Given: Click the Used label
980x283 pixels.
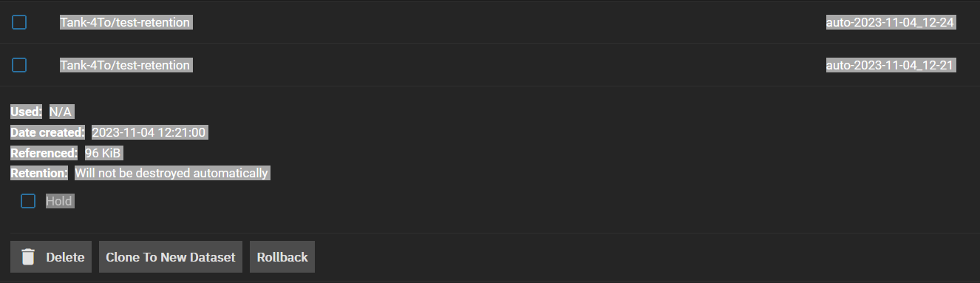Looking at the screenshot, I should point(27,112).
